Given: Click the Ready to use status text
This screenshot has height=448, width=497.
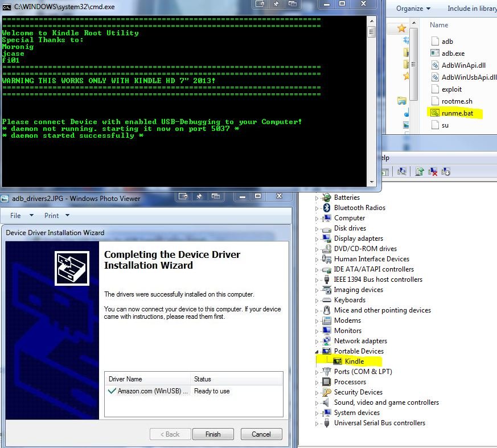Looking at the screenshot, I should pos(212,391).
